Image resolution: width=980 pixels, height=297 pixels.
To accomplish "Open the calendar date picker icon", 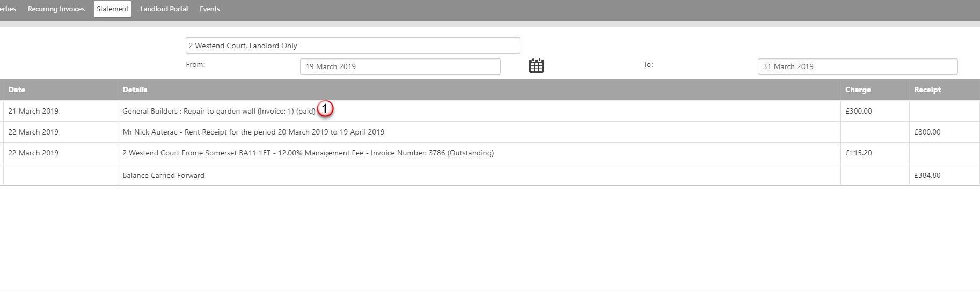I will (536, 66).
